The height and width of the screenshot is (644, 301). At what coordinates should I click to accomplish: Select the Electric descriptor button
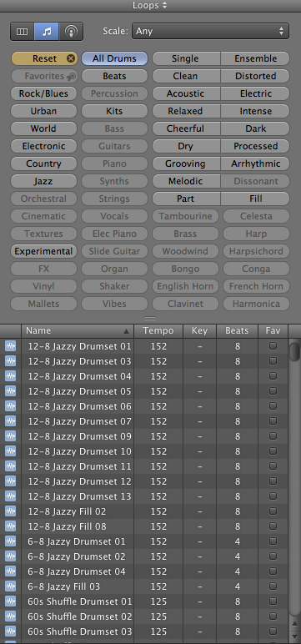[x=256, y=93]
